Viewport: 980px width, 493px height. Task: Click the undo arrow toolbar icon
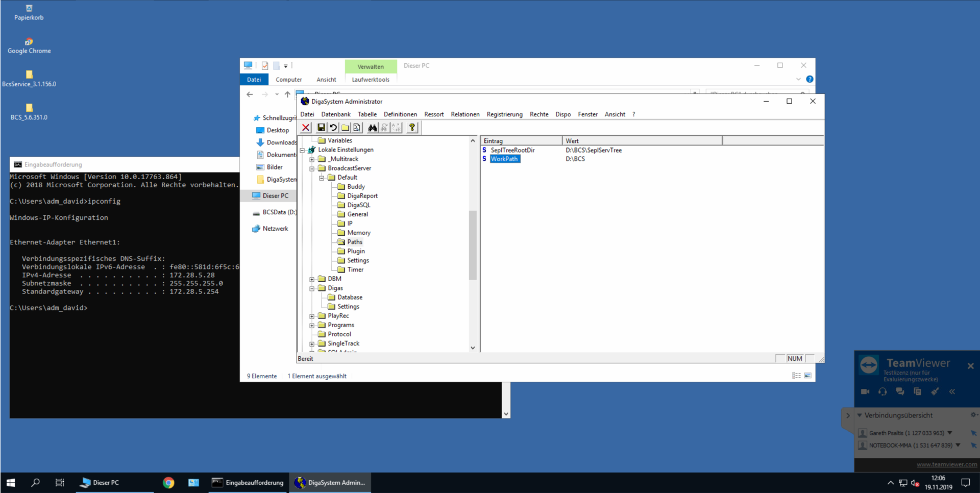pyautogui.click(x=333, y=128)
